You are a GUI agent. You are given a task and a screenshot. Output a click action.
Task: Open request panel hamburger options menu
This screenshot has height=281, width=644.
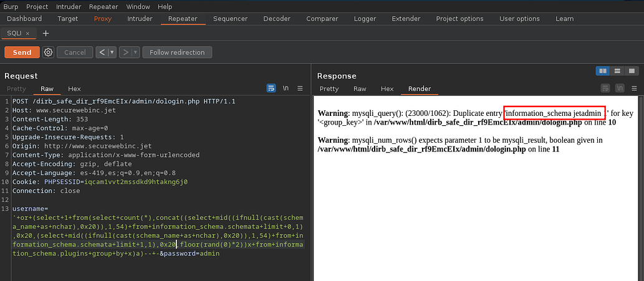(x=300, y=88)
